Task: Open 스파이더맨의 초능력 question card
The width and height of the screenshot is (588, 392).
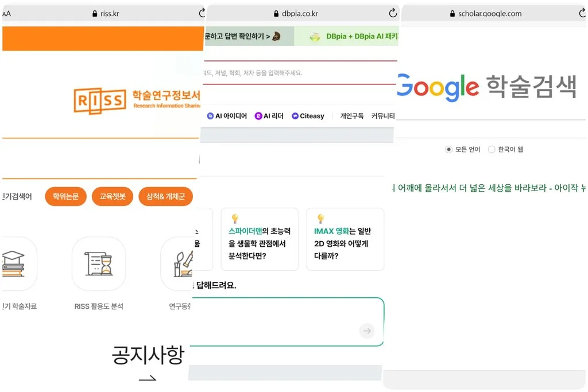Action: pos(260,239)
